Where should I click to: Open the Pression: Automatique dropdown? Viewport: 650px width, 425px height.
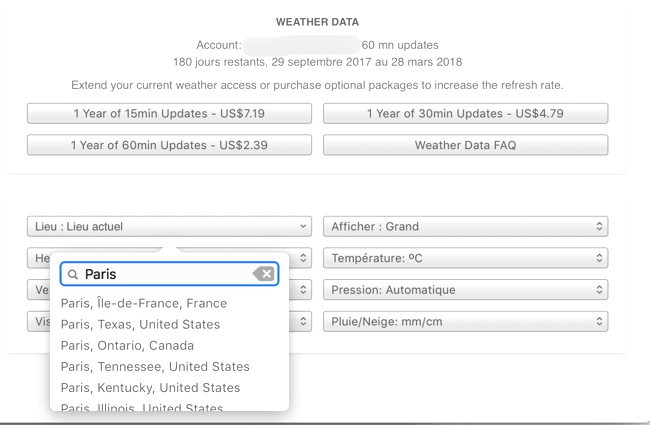point(465,290)
